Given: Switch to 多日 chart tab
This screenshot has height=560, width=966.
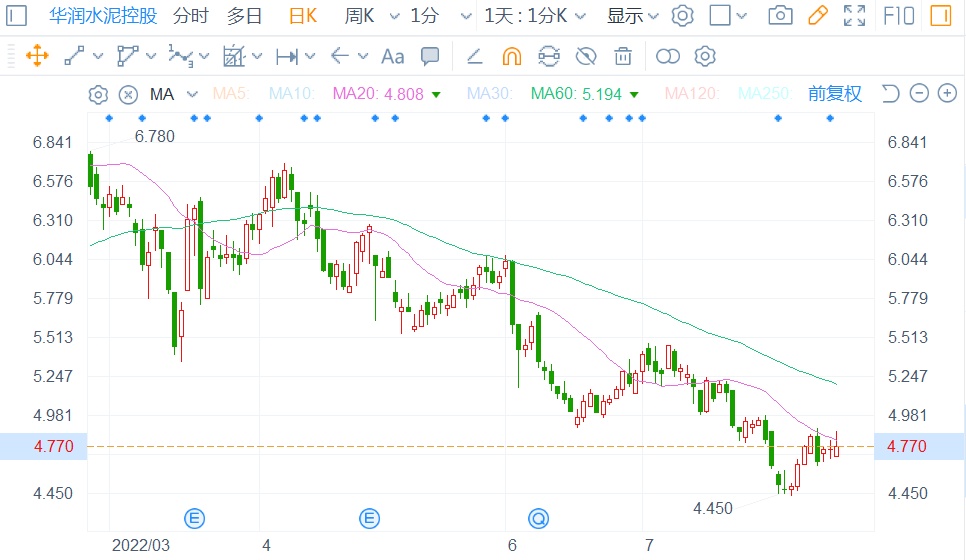Looking at the screenshot, I should (x=244, y=16).
